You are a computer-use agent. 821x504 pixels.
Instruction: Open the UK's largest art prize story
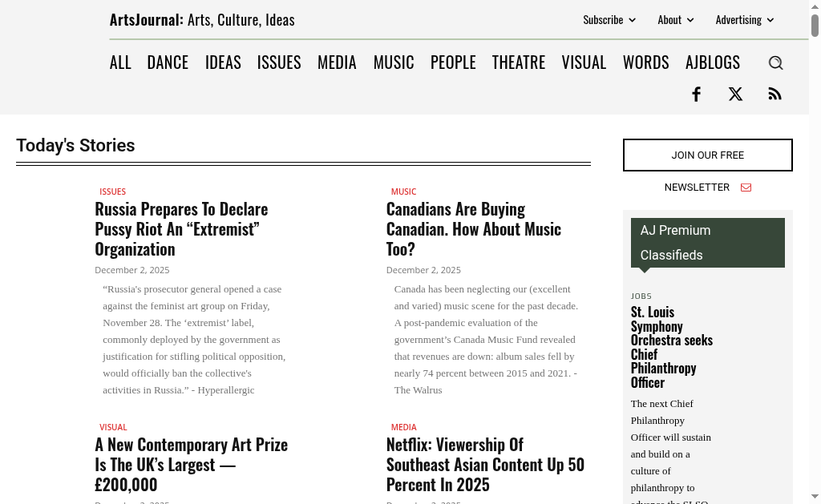coord(191,464)
